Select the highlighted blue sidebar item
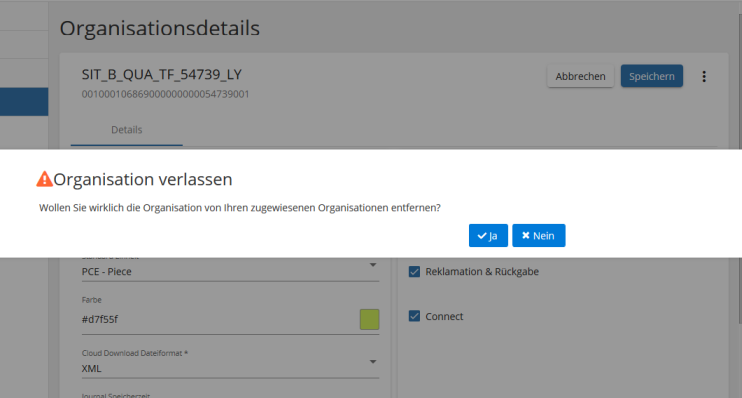742x398 pixels. tap(24, 102)
